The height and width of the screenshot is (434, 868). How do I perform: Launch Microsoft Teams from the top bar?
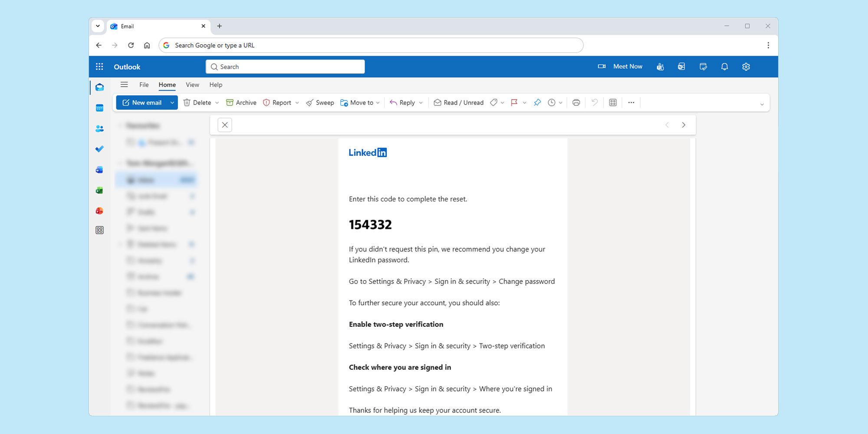[x=660, y=66]
